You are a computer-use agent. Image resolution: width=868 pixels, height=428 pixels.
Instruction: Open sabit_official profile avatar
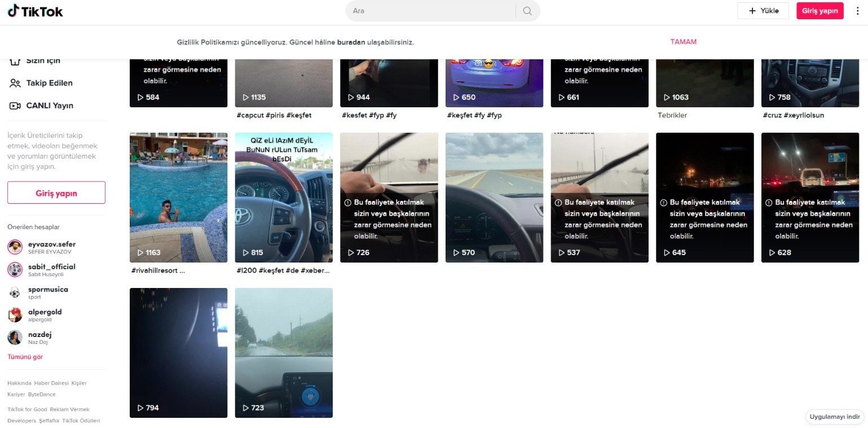pyautogui.click(x=15, y=270)
